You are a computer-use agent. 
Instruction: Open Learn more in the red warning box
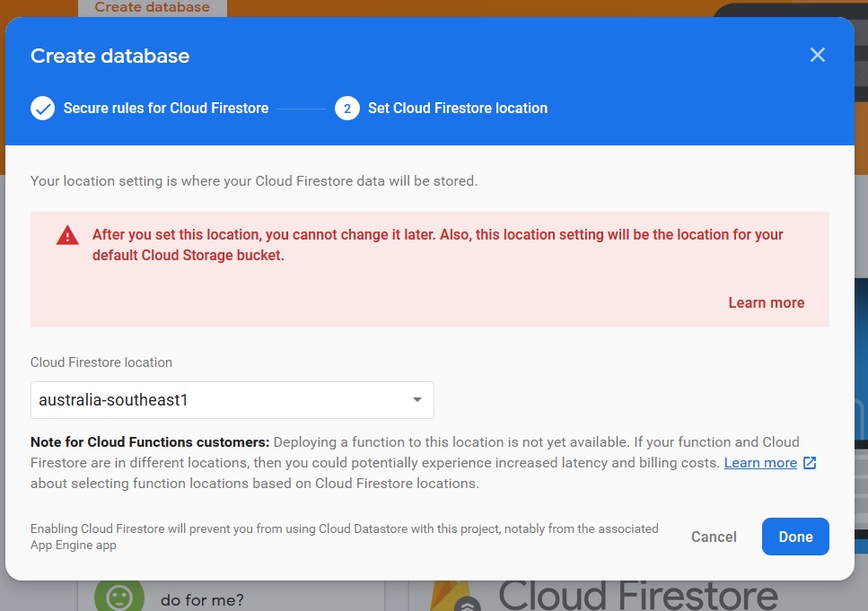coord(766,303)
